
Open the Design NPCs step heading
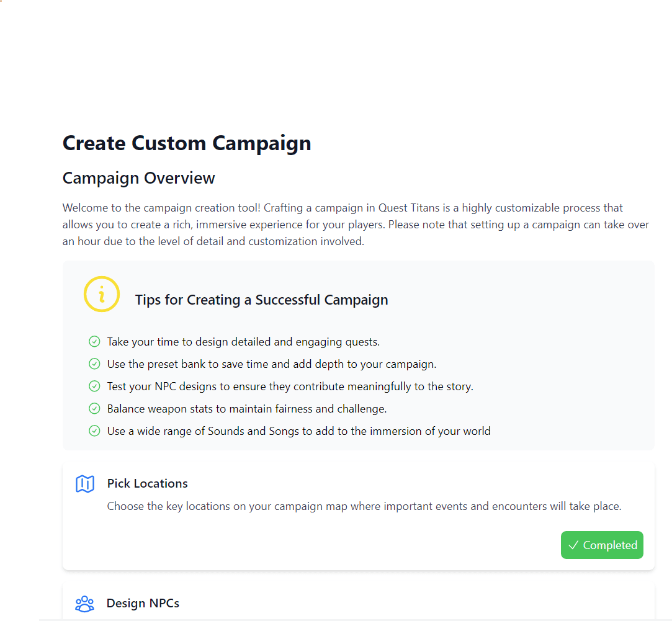tap(143, 603)
